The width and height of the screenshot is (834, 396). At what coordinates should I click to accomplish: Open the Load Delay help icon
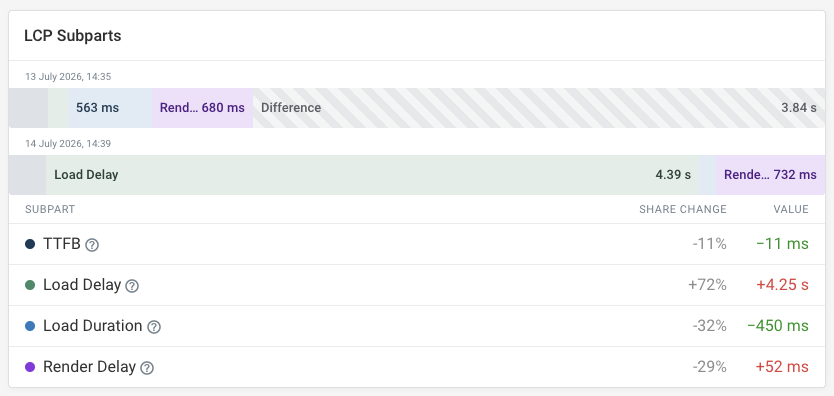coord(132,286)
